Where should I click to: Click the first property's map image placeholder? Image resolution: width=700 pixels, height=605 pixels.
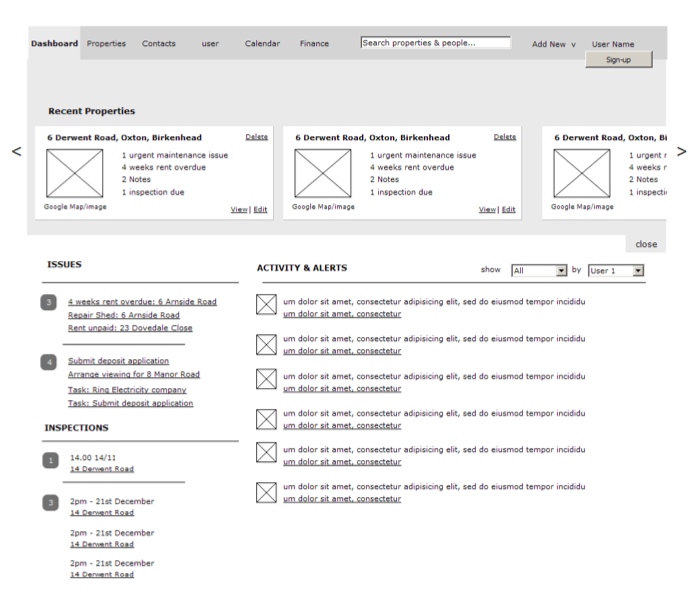pyautogui.click(x=74, y=173)
